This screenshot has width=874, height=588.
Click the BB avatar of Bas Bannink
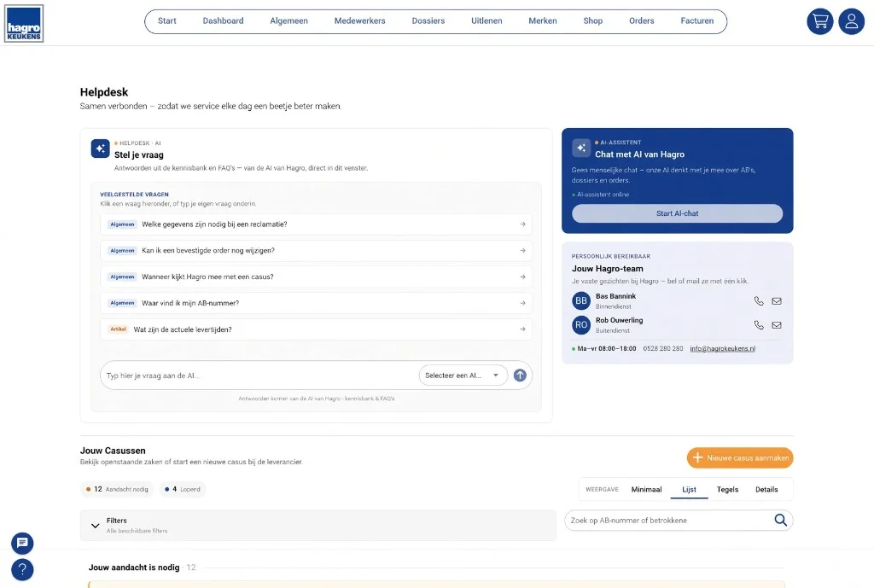[x=580, y=301]
